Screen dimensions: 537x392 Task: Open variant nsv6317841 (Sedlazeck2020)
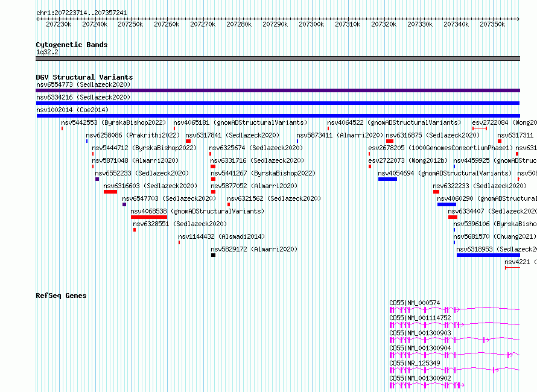click(232, 135)
